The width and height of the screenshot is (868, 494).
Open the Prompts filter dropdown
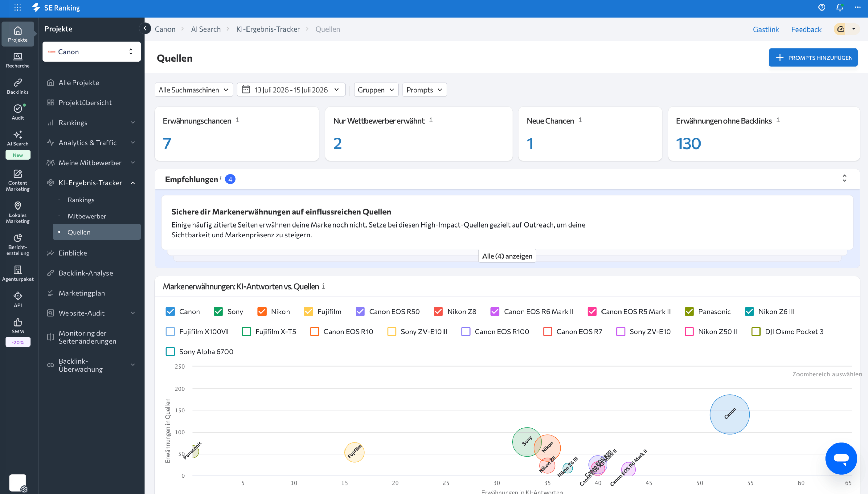tap(425, 90)
